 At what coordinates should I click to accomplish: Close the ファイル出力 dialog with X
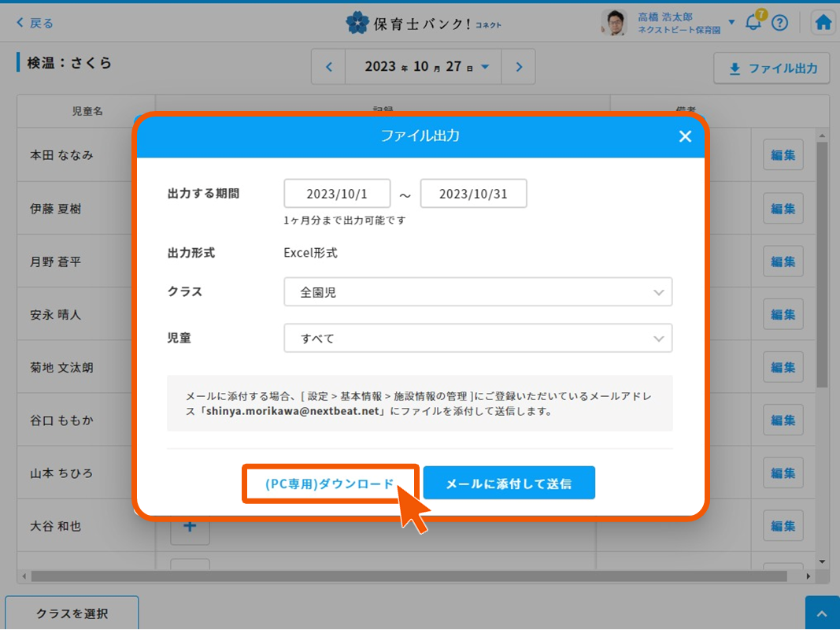click(x=685, y=136)
